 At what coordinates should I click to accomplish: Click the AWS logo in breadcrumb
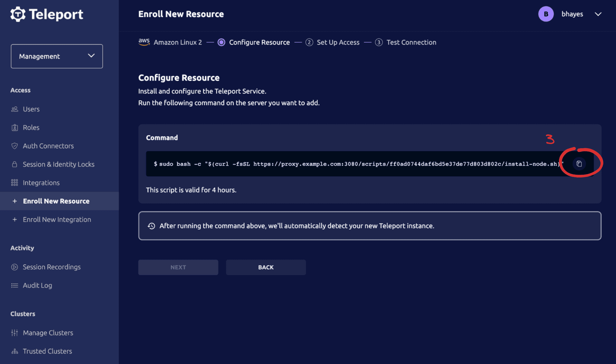click(x=144, y=42)
